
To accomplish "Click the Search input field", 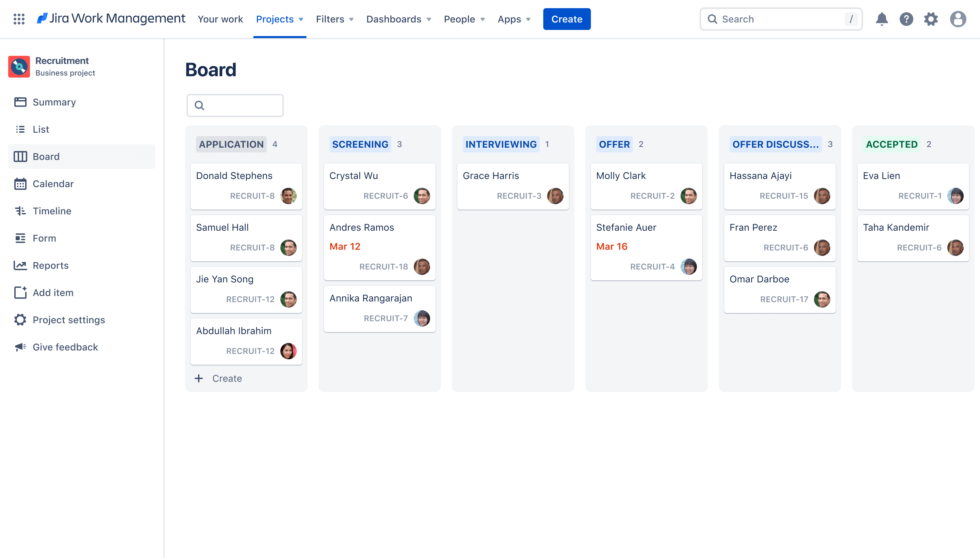I will pyautogui.click(x=781, y=19).
